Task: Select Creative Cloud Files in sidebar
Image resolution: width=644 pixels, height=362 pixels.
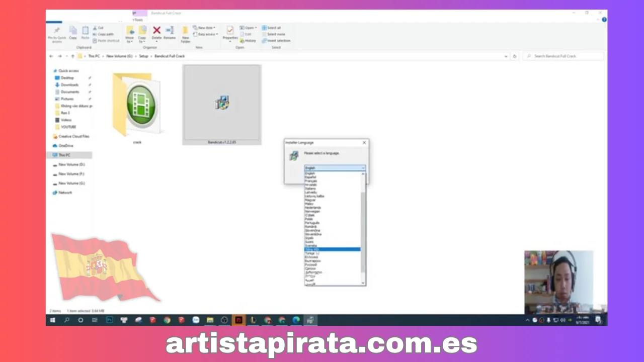Action: [73, 136]
